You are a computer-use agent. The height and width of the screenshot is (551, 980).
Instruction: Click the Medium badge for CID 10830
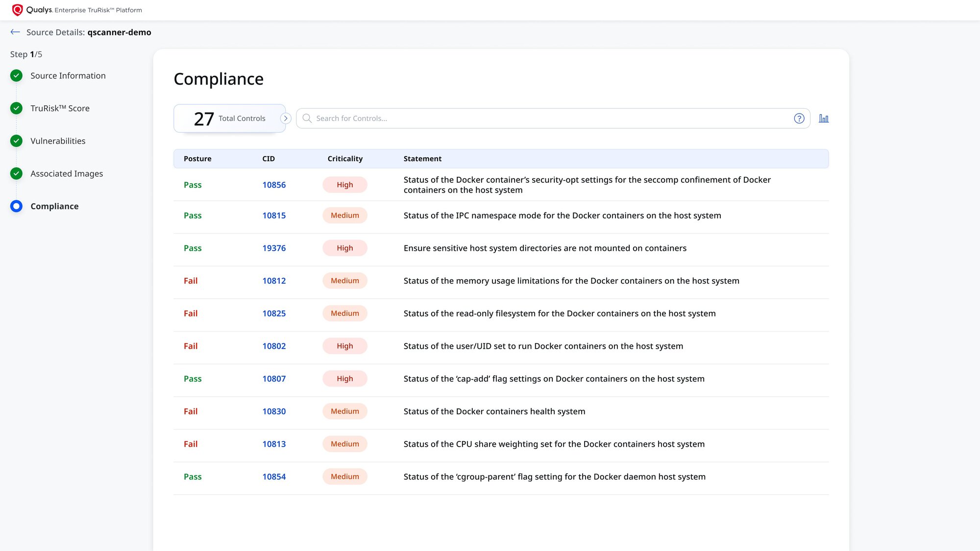coord(345,411)
